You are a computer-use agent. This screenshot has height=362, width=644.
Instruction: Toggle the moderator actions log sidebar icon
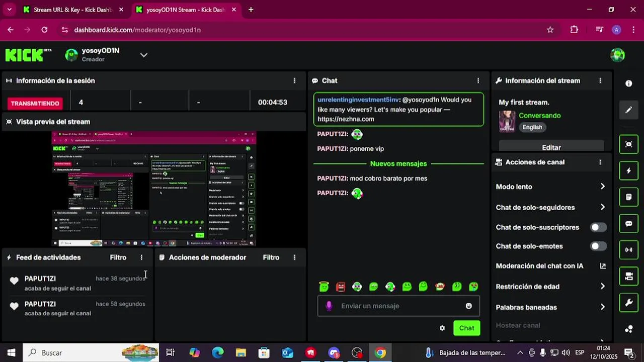628,197
